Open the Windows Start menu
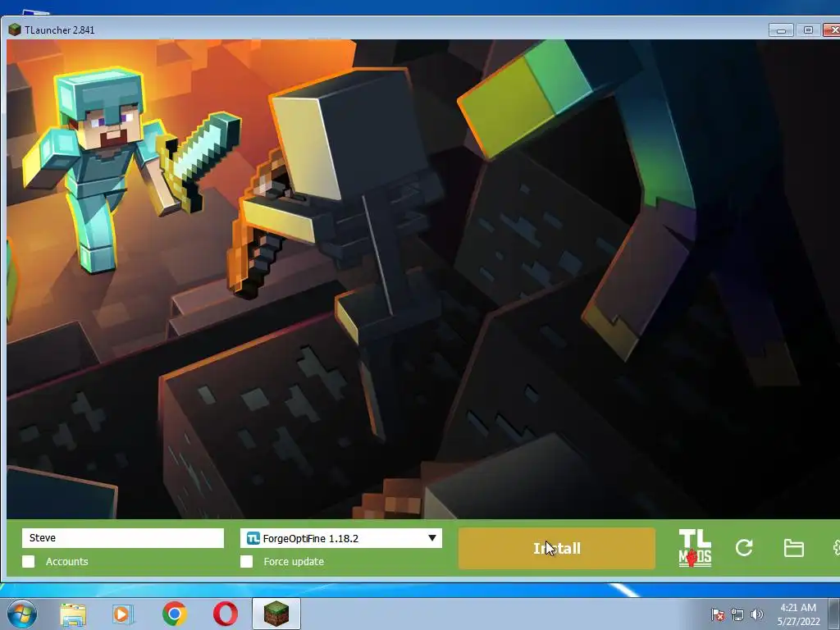This screenshot has width=840, height=630. pos(21,614)
